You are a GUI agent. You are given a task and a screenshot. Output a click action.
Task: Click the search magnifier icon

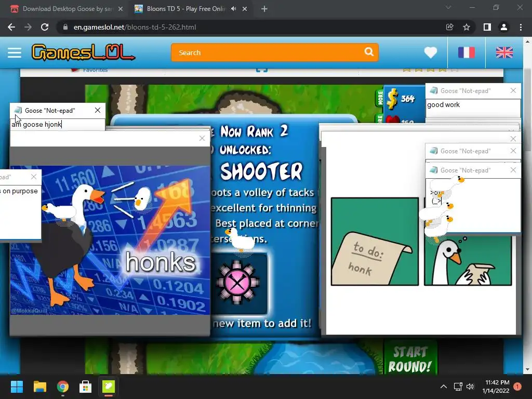point(369,52)
